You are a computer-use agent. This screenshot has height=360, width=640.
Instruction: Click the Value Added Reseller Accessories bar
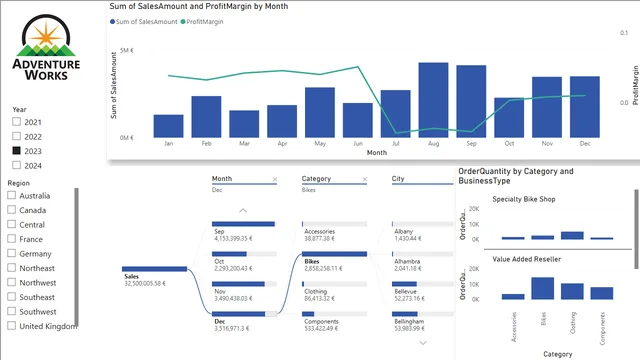coord(513,297)
